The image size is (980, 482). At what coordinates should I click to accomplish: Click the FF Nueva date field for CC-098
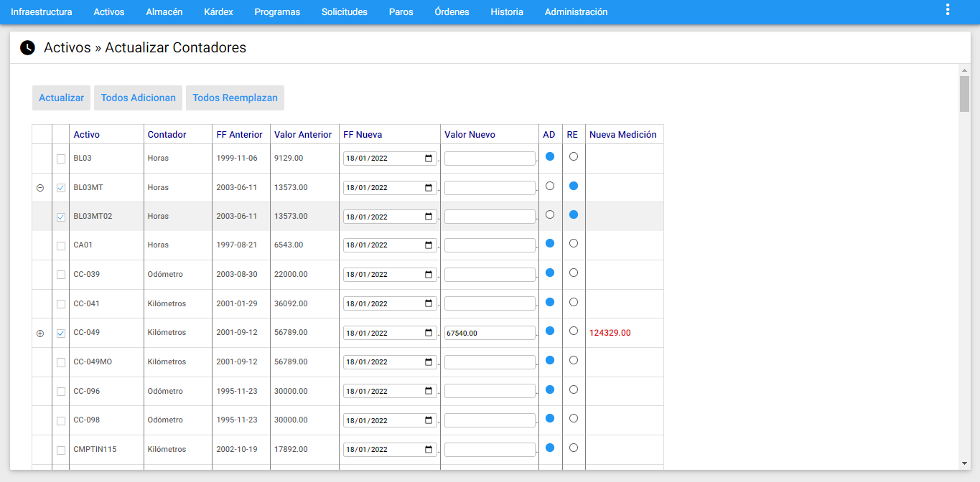pos(390,420)
